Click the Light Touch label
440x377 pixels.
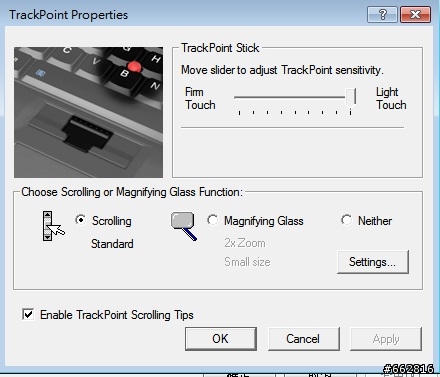[391, 98]
